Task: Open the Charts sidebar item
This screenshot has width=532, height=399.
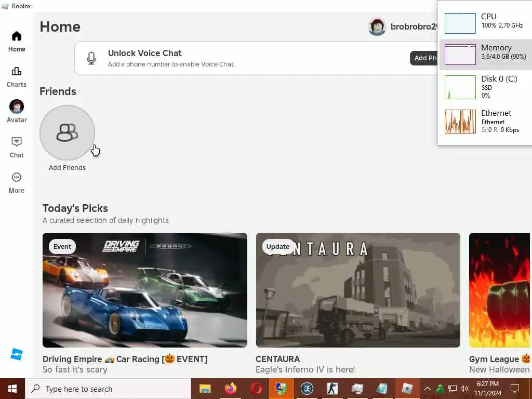Action: [17, 77]
